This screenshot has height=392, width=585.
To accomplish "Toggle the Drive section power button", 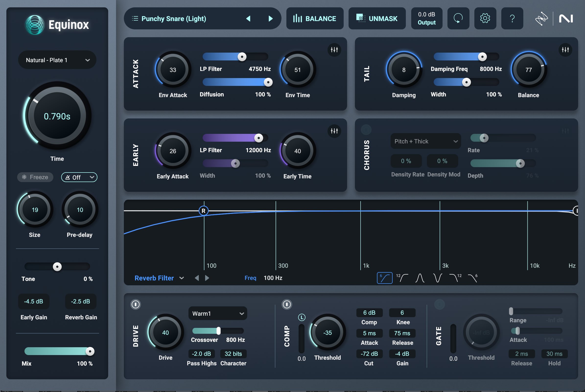I will [136, 304].
